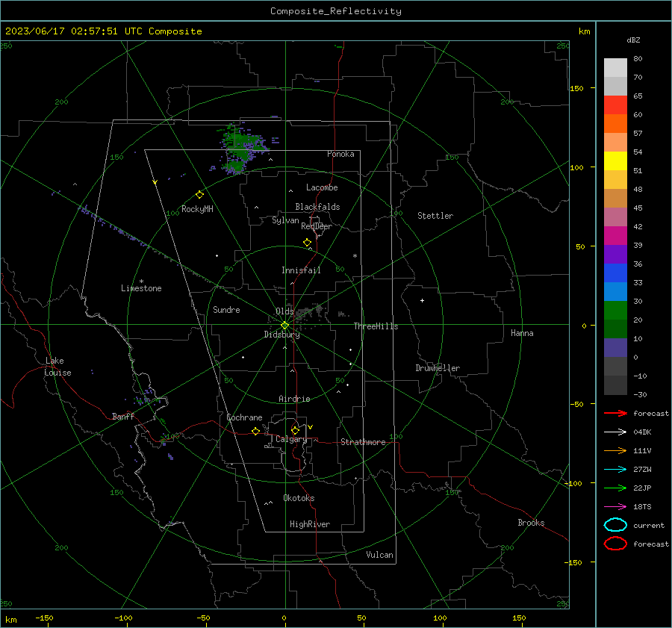
Task: Click the green 22JP arrow symbol
Action: [x=615, y=488]
